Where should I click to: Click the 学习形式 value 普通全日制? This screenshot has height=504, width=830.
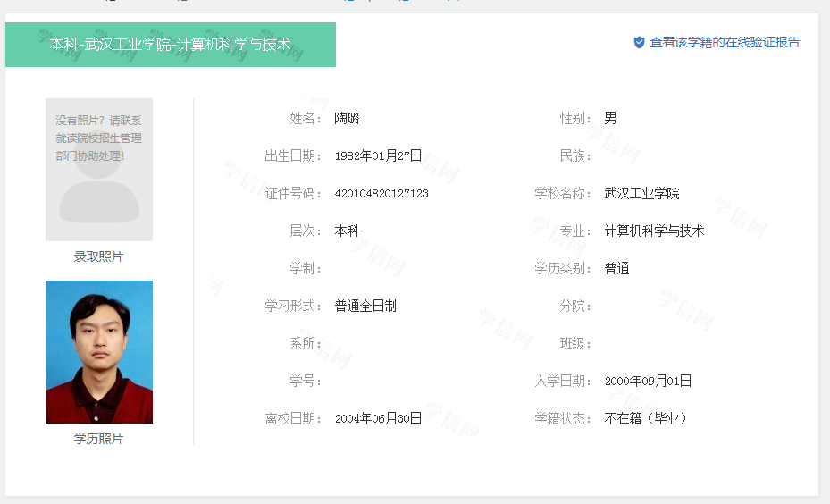pos(365,306)
